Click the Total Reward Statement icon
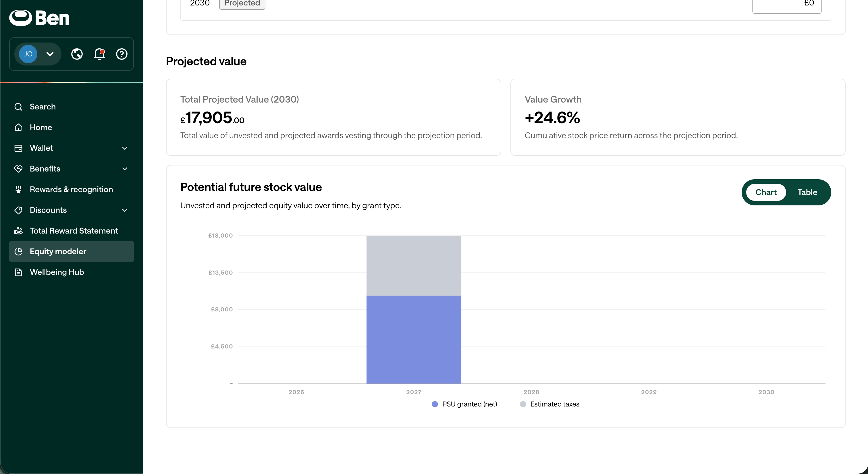868x474 pixels. click(x=19, y=231)
